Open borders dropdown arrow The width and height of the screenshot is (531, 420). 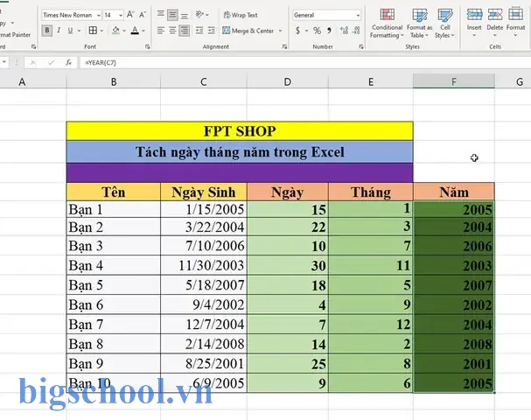(x=101, y=31)
